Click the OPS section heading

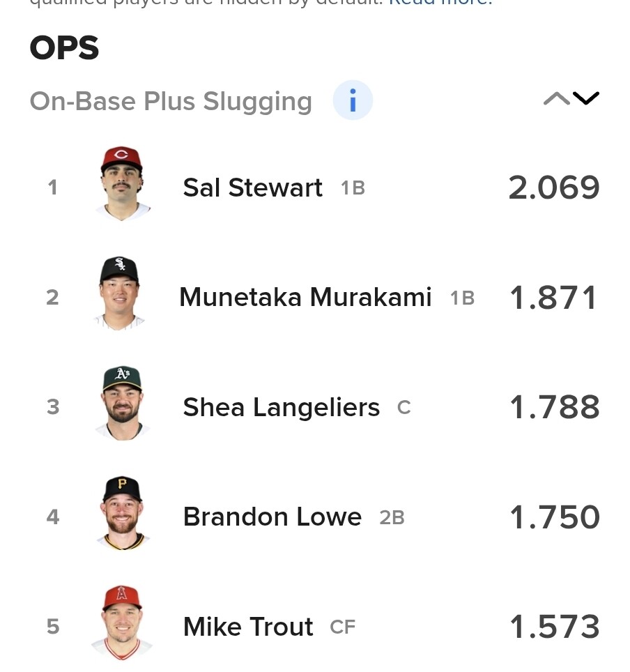pyautogui.click(x=64, y=47)
